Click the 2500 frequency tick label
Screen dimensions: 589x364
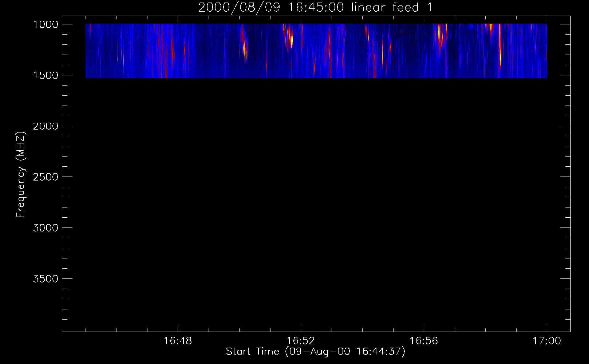point(46,177)
